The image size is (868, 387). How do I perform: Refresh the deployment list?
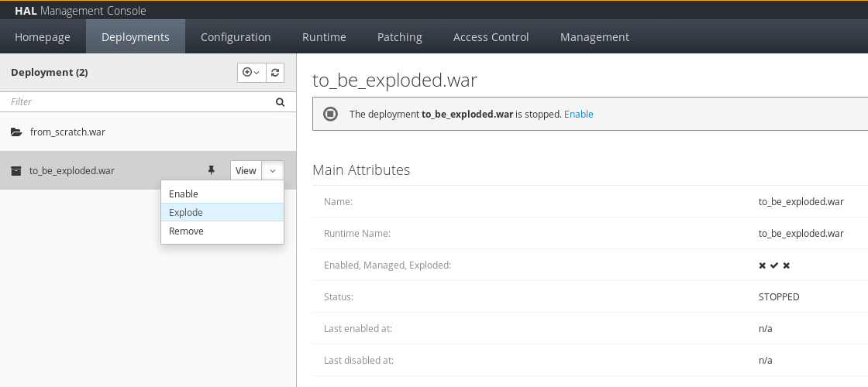pyautogui.click(x=275, y=73)
